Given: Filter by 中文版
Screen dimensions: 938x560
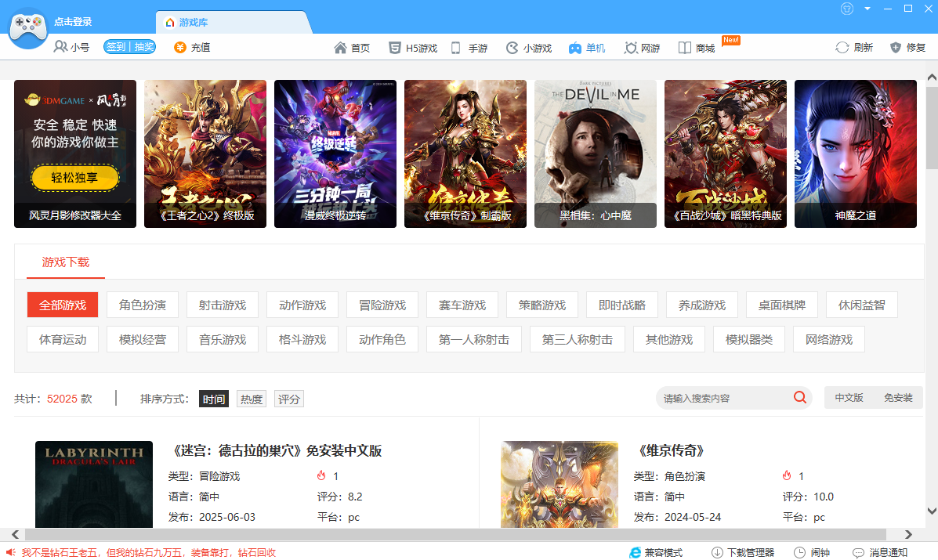Looking at the screenshot, I should (x=849, y=397).
